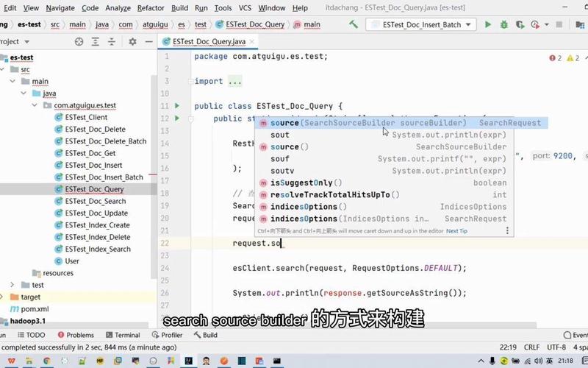Open the Refactor menu
This screenshot has width=588, height=368.
pyautogui.click(x=151, y=8)
